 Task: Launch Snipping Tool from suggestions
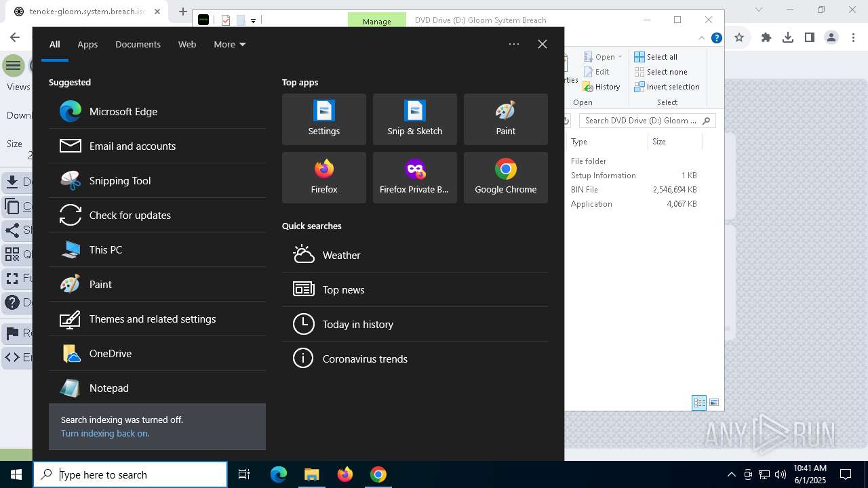click(157, 180)
